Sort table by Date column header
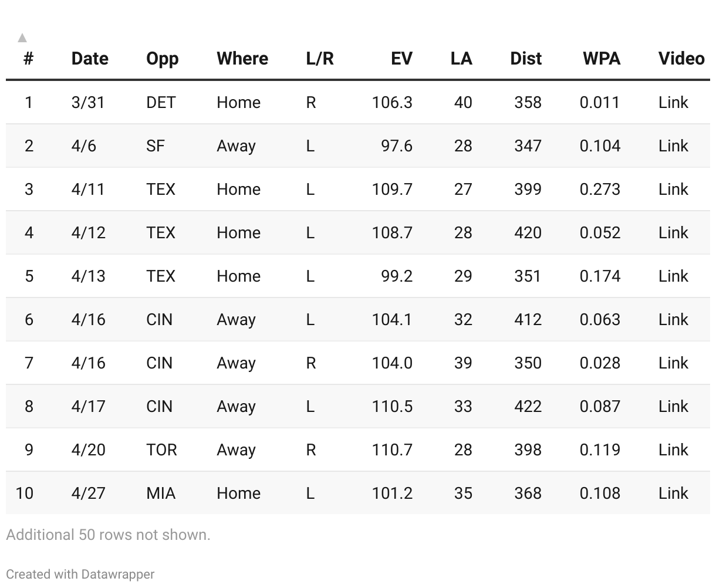Screen dimensions: 716x588 coord(90,59)
